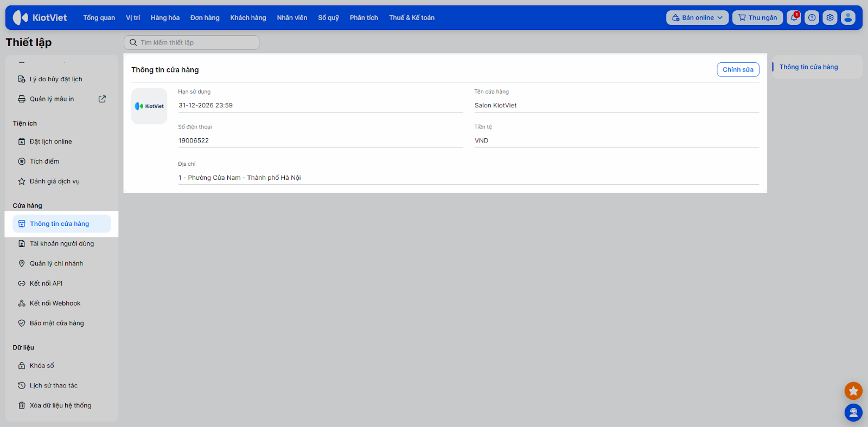Image resolution: width=868 pixels, height=427 pixels.
Task: Select Kết nối API in sidebar
Action: coord(62,283)
